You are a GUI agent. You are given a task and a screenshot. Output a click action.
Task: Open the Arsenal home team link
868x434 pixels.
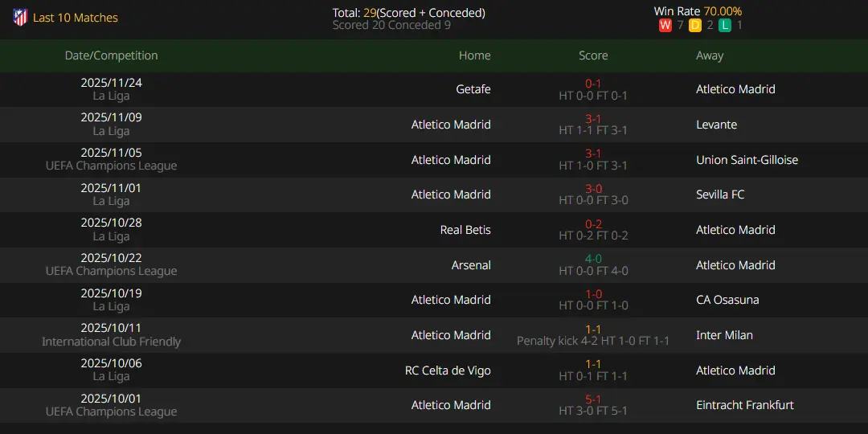471,265
